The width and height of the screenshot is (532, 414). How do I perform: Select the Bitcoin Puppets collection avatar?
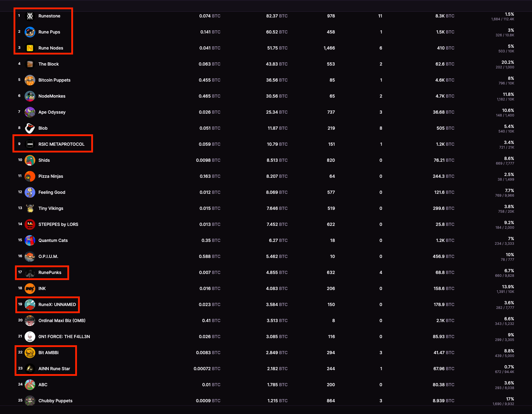pos(30,80)
